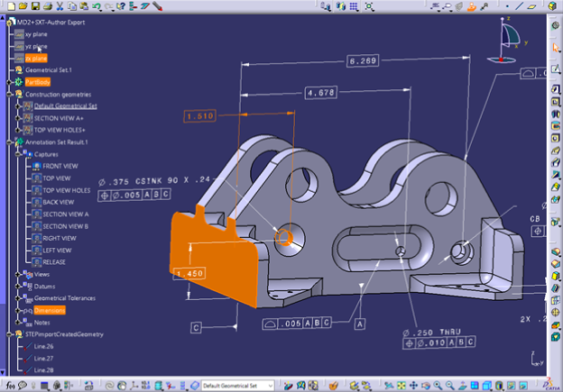563x392 pixels.
Task: Expand the Datums tree node
Action: tap(17, 287)
